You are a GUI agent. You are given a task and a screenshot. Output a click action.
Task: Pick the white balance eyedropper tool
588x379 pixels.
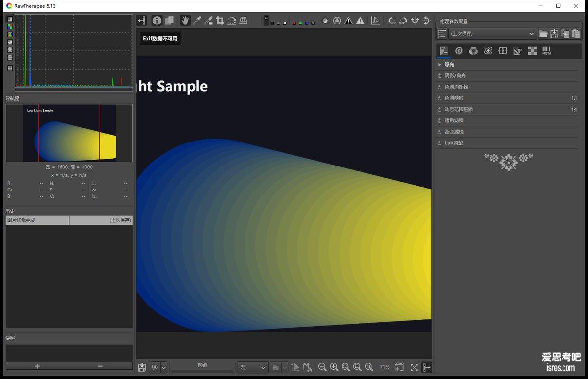(x=196, y=21)
